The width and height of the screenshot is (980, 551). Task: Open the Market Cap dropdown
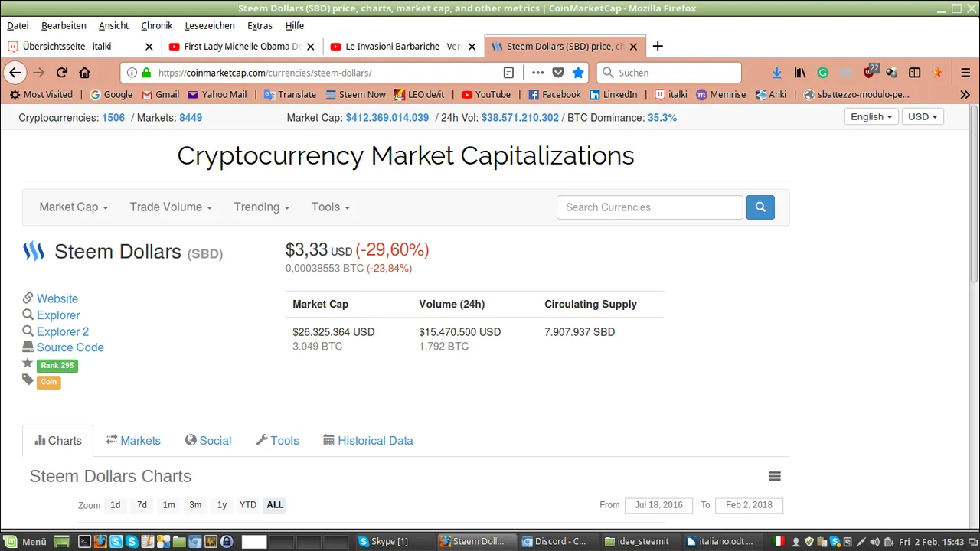click(x=73, y=207)
